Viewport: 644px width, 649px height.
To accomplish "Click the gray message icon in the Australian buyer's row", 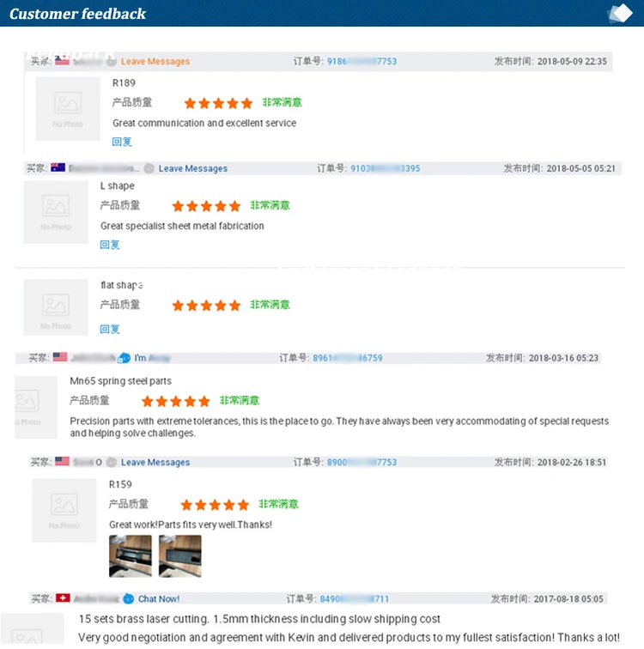I will (x=149, y=169).
